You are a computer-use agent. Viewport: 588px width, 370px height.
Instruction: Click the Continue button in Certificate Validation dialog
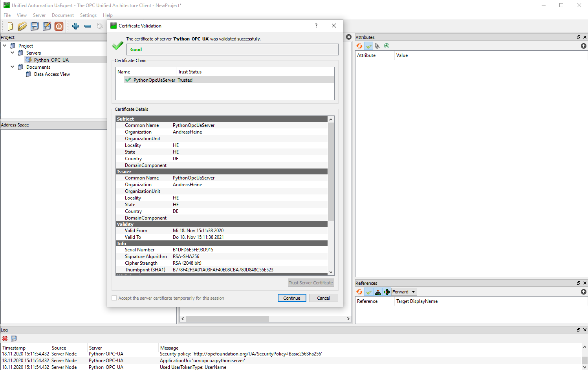tap(292, 298)
